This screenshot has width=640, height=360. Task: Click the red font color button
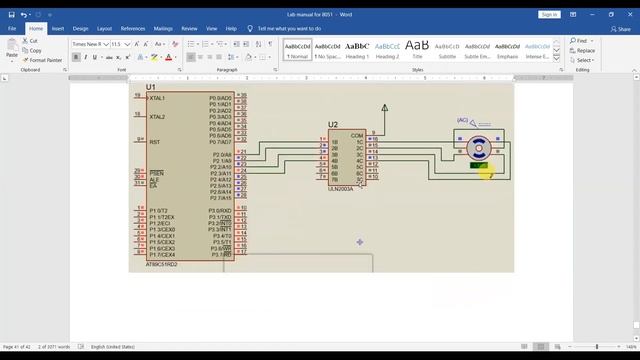tap(168, 58)
